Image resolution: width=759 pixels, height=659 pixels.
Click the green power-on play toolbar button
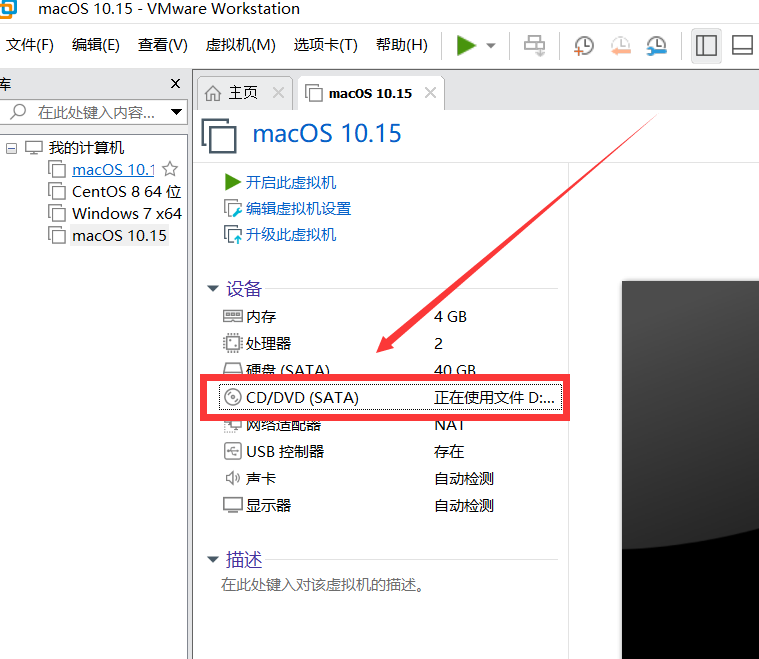point(466,46)
